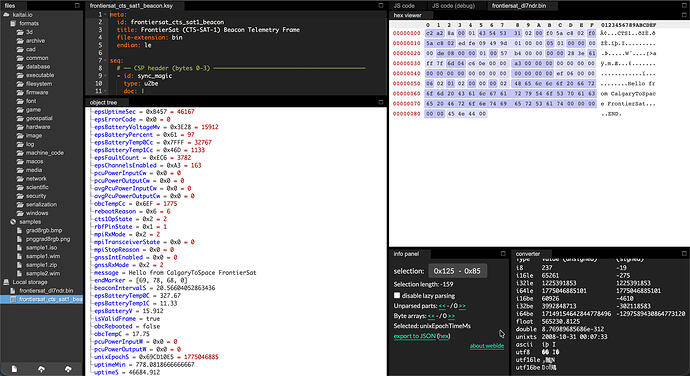Select the highlighted frontiersat_cts_sat1_beacon file in Local storage
This screenshot has width=690, height=376.
coord(41,299)
